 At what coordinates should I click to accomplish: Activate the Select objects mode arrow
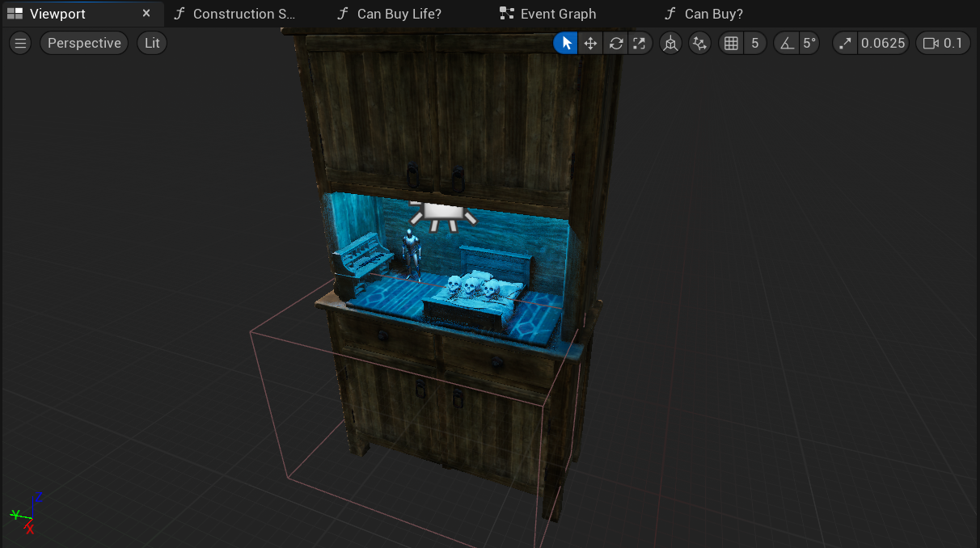click(x=566, y=44)
